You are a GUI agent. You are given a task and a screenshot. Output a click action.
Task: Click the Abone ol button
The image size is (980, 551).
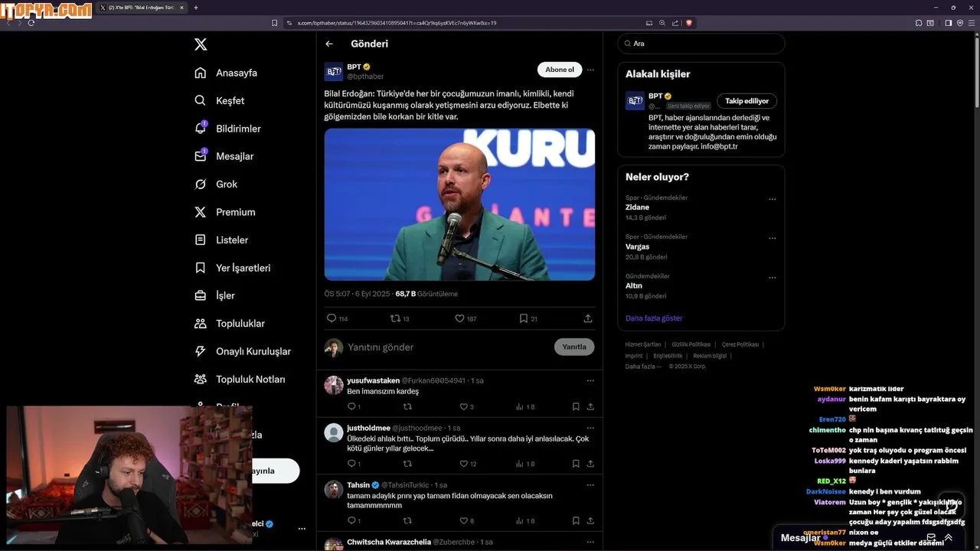[560, 70]
